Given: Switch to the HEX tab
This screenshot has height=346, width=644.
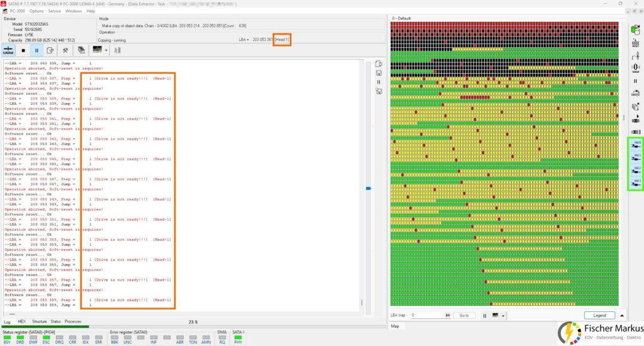Looking at the screenshot, I should 22,321.
